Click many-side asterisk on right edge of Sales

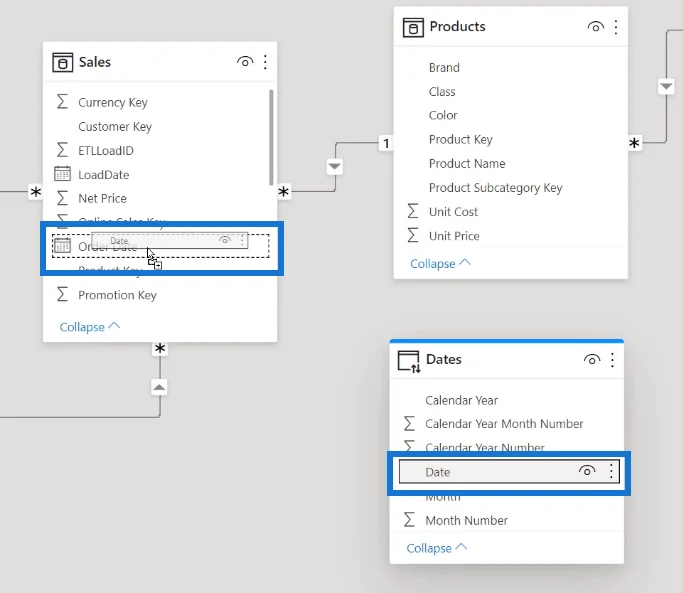tap(284, 192)
